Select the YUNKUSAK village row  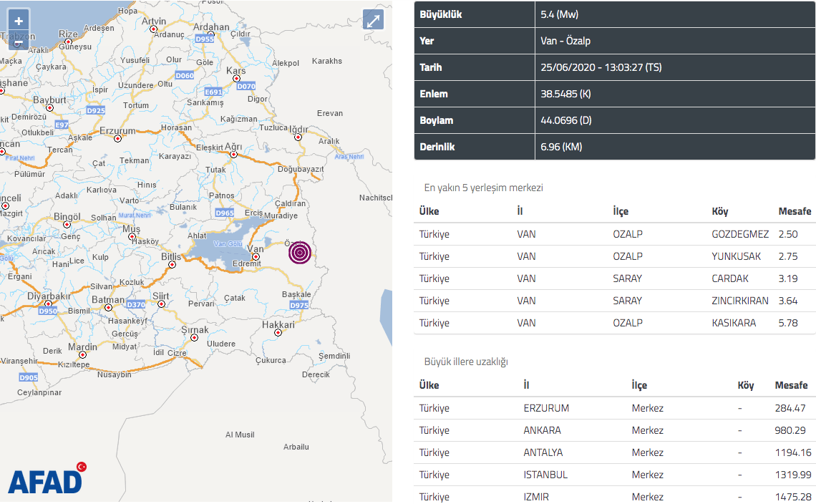615,256
